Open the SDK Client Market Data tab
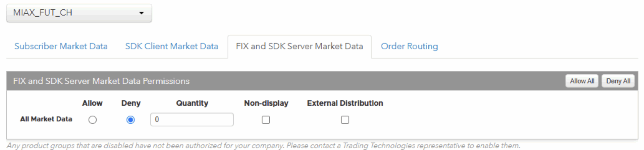Image resolution: width=644 pixels, height=150 pixels. click(x=172, y=46)
